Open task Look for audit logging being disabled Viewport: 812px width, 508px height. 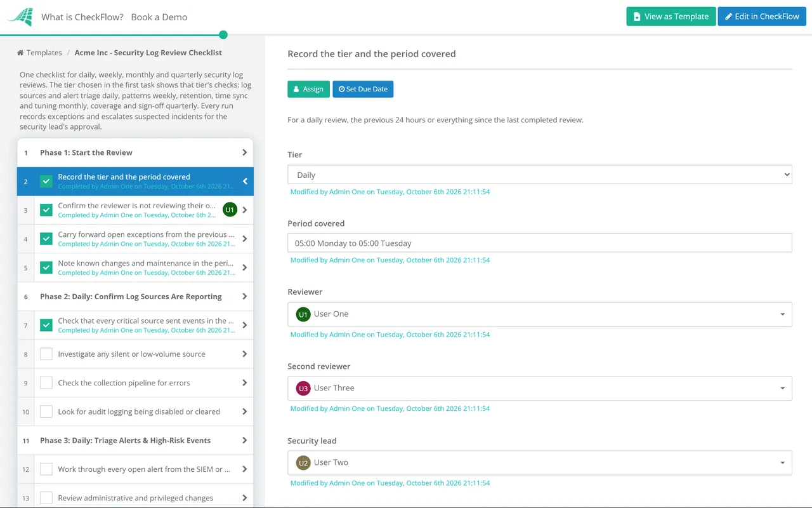(135, 411)
